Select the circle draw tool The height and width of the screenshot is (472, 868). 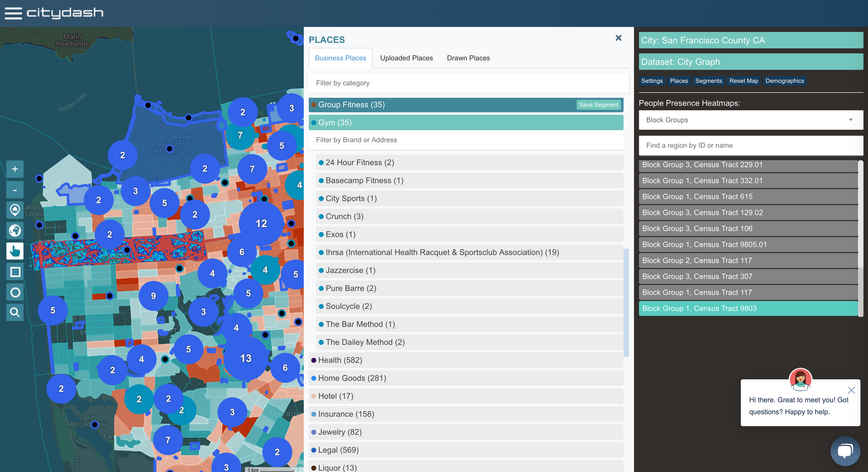tap(15, 292)
